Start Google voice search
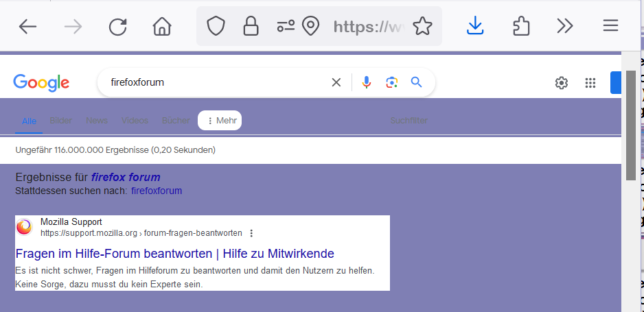The width and height of the screenshot is (644, 312). [367, 82]
